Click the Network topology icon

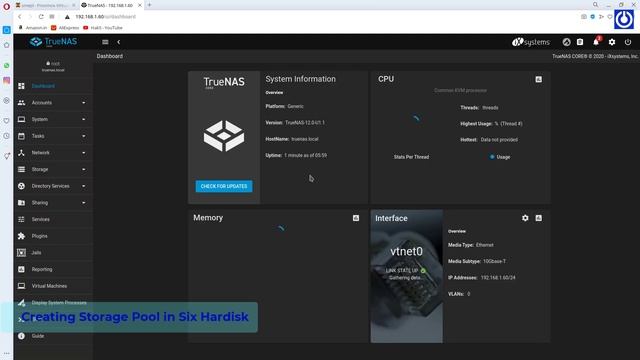pos(21,153)
